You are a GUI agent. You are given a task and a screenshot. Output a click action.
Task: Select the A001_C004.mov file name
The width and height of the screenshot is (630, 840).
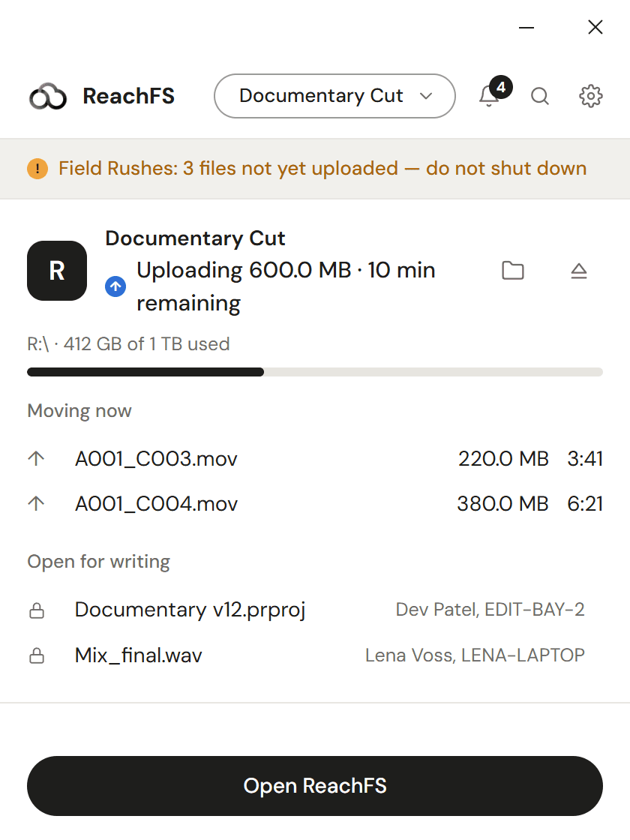click(x=156, y=503)
